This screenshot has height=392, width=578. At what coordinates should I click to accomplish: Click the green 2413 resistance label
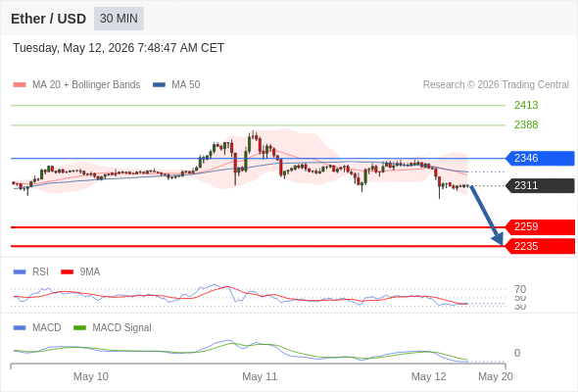pos(526,106)
